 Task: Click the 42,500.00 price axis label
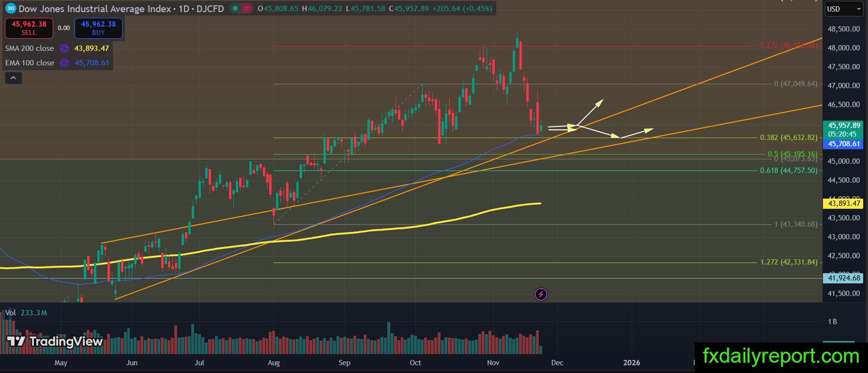point(844,256)
